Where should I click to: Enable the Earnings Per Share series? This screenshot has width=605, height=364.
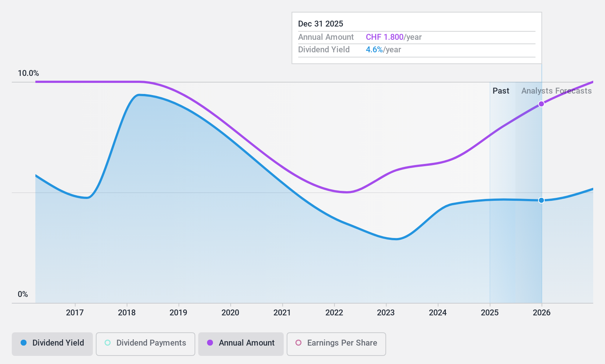(336, 344)
